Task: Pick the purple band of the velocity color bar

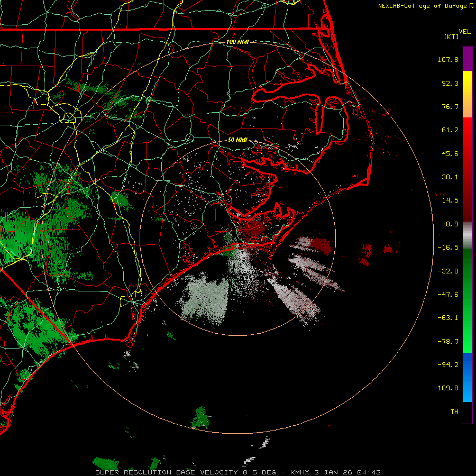Action: [467, 59]
